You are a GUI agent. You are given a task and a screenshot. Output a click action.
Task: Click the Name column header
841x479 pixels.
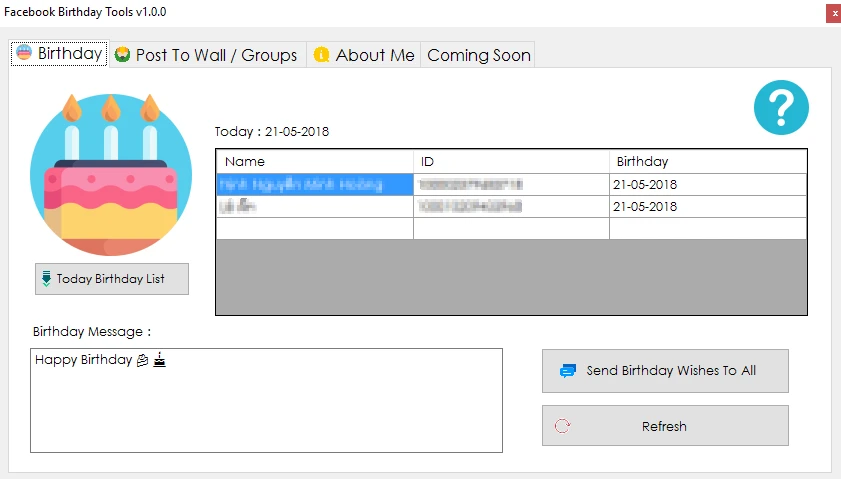[x=314, y=161]
